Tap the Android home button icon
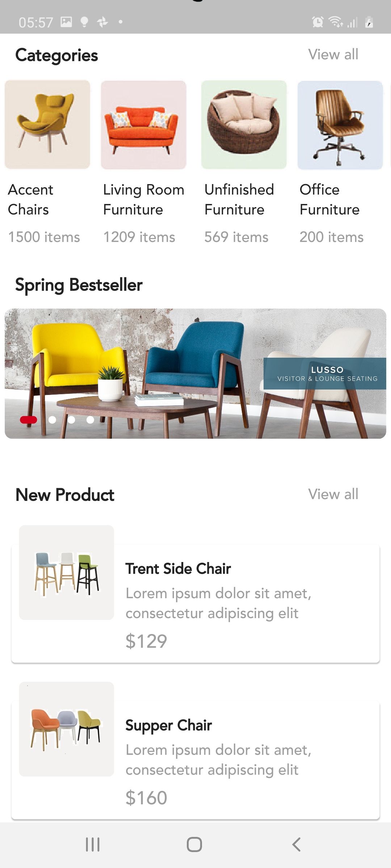Screen dimensions: 391x868 pos(194,845)
